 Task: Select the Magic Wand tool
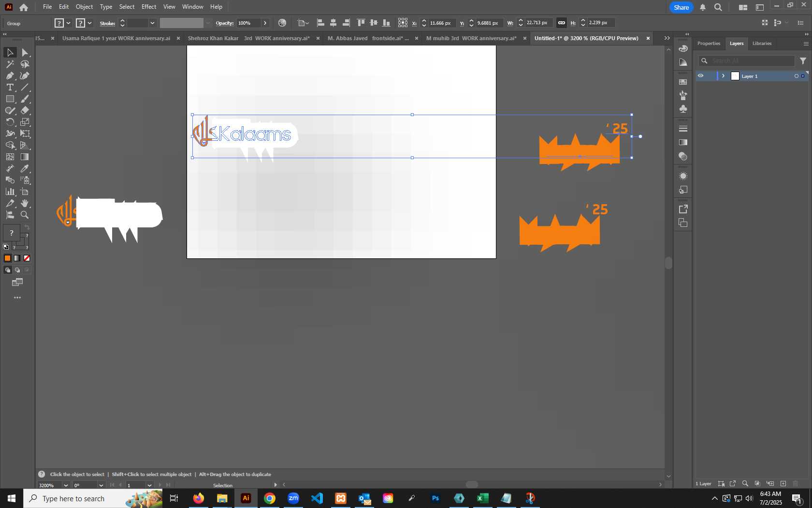tap(10, 64)
